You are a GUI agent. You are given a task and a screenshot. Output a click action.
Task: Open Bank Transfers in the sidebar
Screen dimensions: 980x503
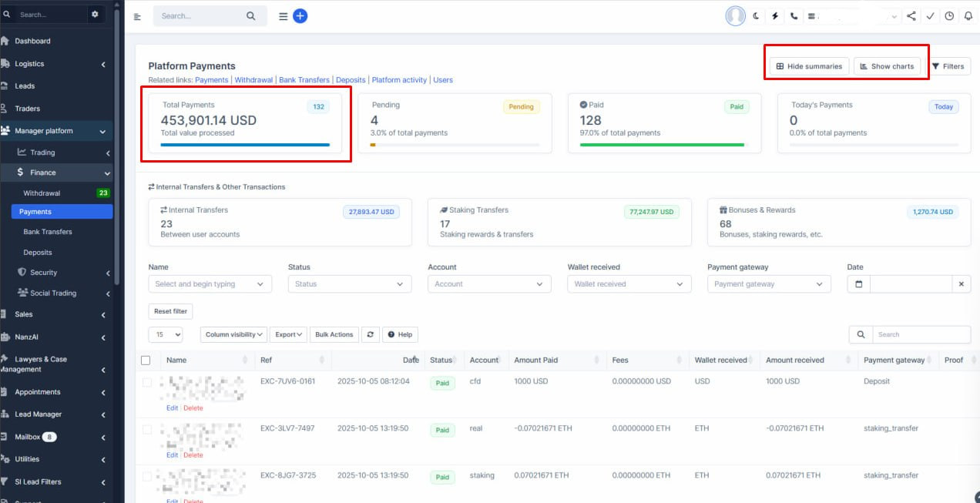[48, 232]
